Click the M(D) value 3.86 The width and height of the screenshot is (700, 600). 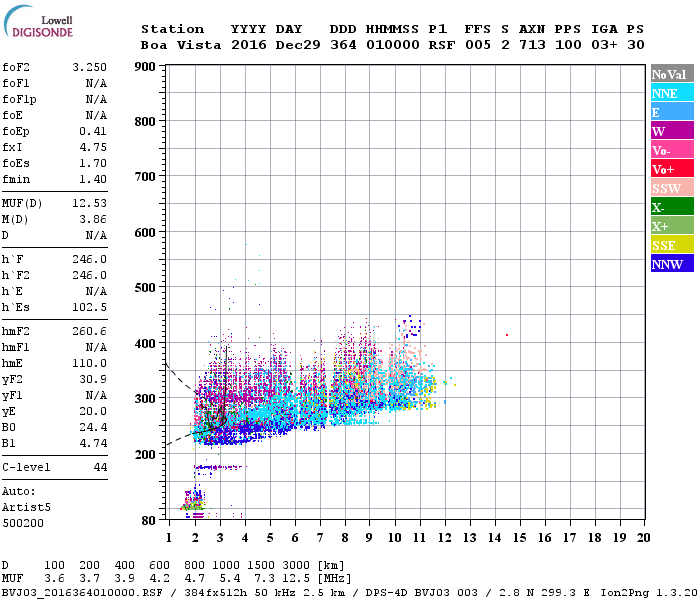tap(93, 219)
